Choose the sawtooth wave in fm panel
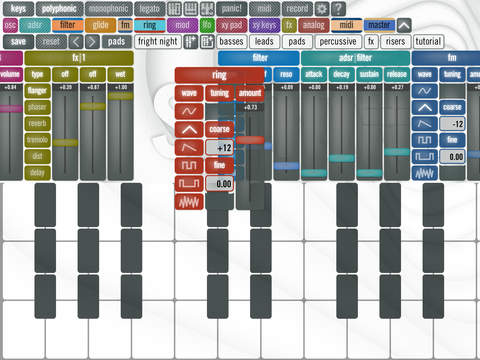 tap(425, 124)
